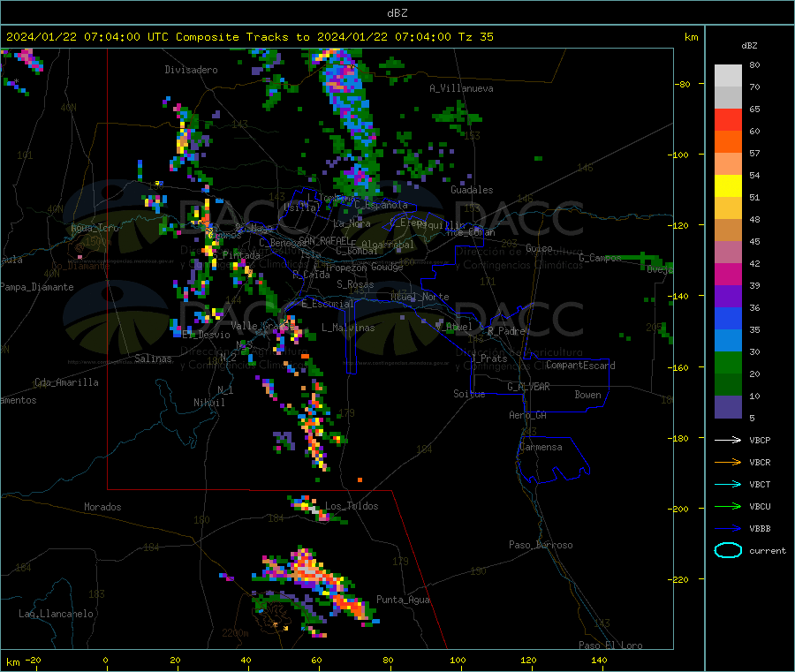Click the white VBCP arrow legend symbol
Screen dimensions: 795x672
(728, 440)
